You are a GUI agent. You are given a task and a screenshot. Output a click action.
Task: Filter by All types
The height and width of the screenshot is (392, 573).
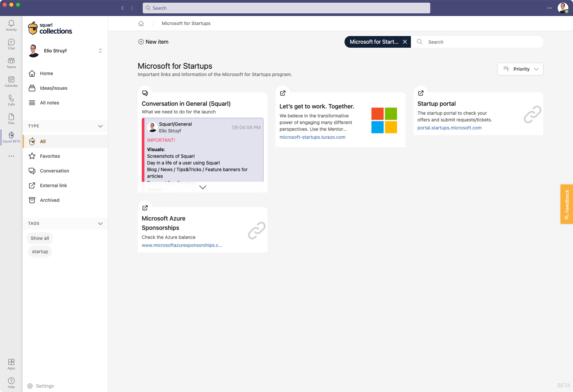pyautogui.click(x=65, y=141)
